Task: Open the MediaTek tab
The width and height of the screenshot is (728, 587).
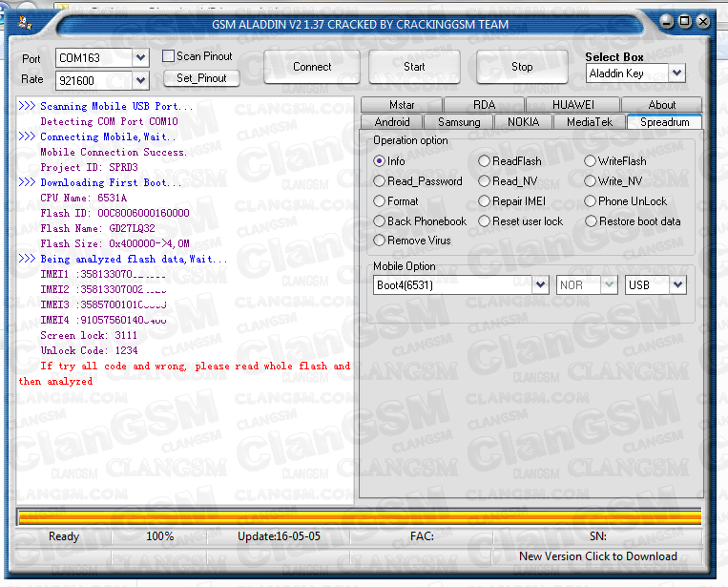Action: (x=590, y=122)
